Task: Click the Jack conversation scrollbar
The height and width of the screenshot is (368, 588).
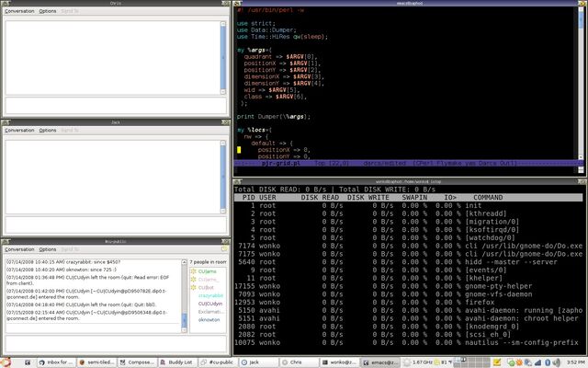Action: [x=223, y=177]
